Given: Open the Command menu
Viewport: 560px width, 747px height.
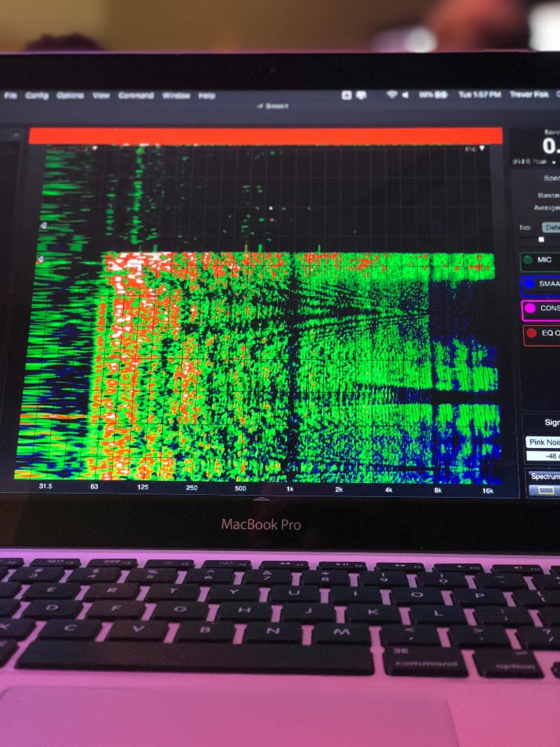Looking at the screenshot, I should pyautogui.click(x=136, y=95).
